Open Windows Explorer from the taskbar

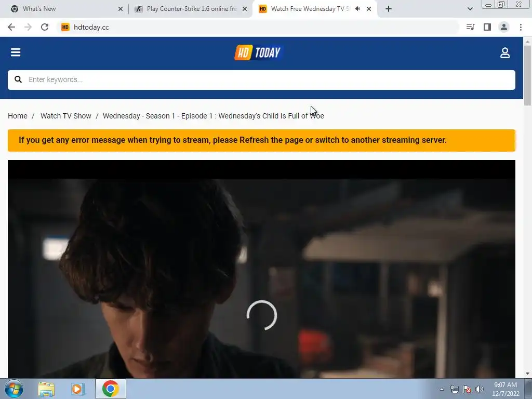[46, 389]
